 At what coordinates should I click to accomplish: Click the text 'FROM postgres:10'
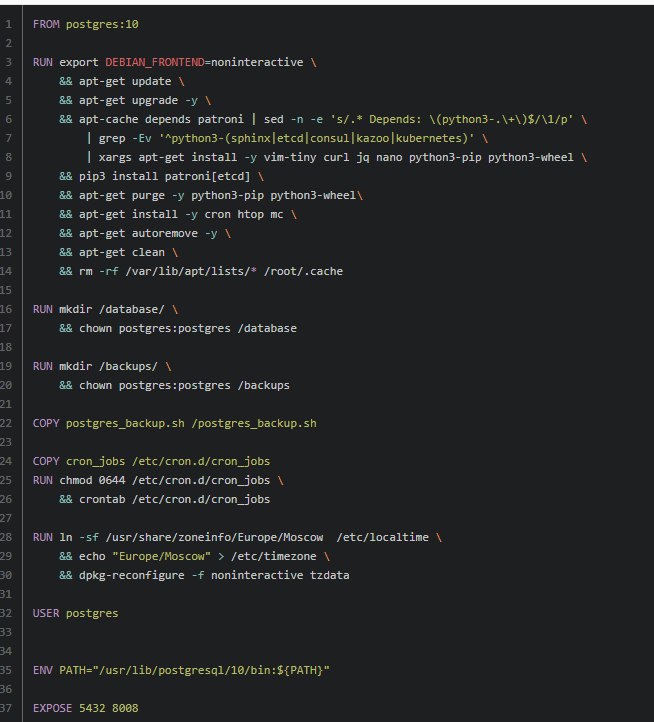(86, 24)
